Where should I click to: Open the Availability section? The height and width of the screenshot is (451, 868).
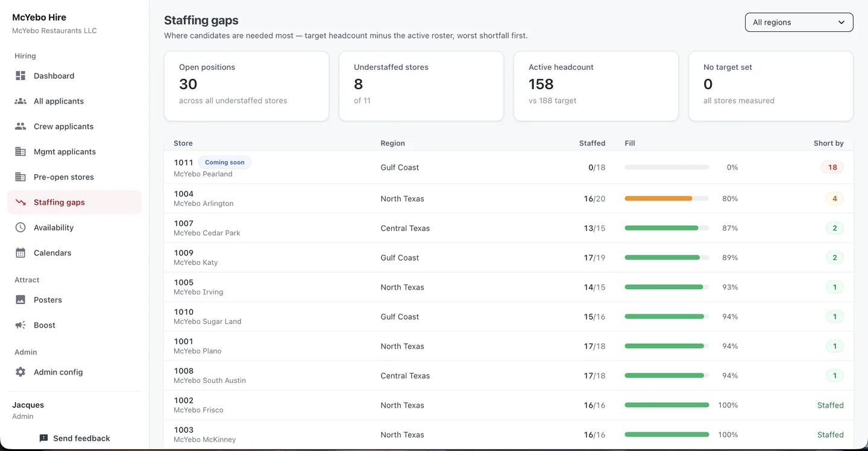point(75,228)
